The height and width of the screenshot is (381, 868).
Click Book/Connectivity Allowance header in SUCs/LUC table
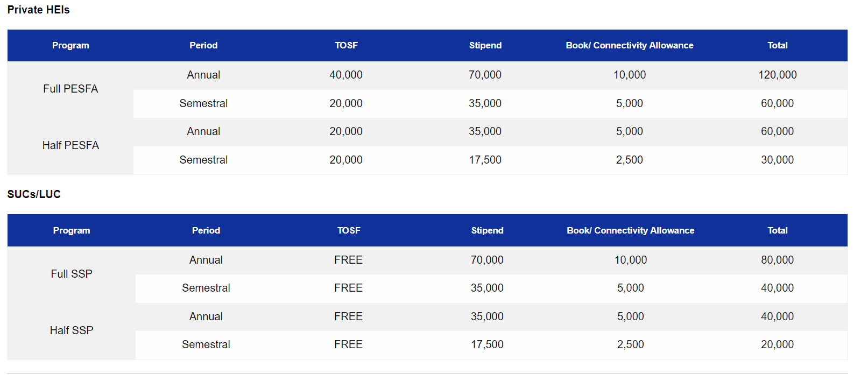[630, 230]
